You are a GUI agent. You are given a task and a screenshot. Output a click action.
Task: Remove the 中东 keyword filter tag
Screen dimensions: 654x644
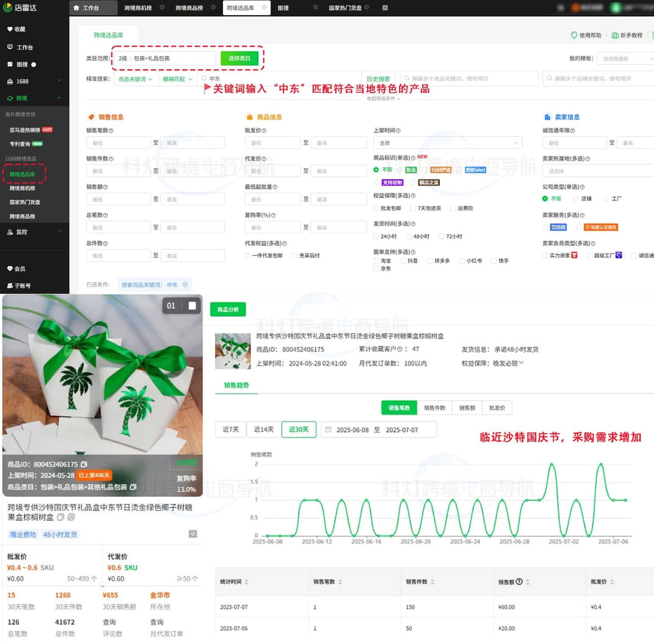[x=185, y=285]
